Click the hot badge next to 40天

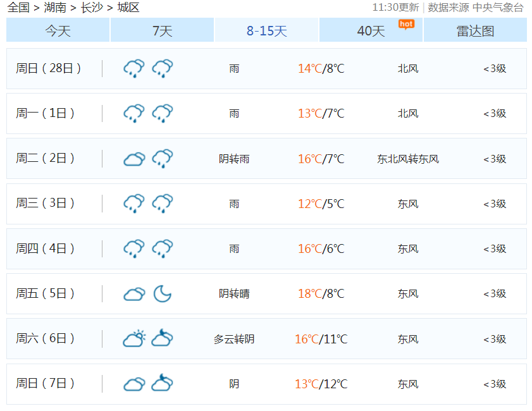click(x=405, y=24)
